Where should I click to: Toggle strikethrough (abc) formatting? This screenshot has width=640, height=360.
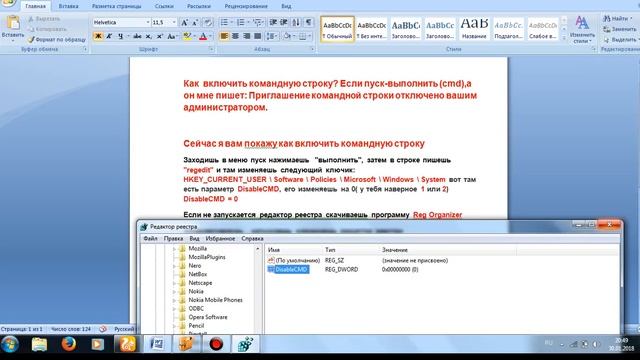pos(137,36)
